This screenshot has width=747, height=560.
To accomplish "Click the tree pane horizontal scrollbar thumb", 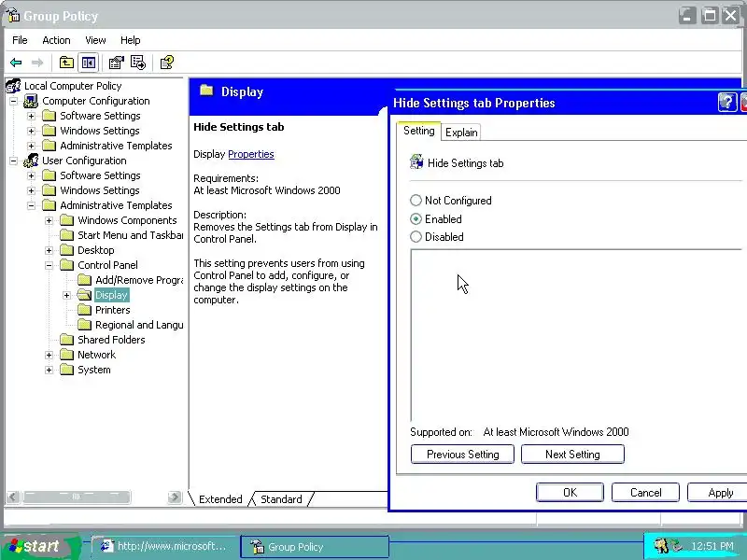I will point(77,497).
